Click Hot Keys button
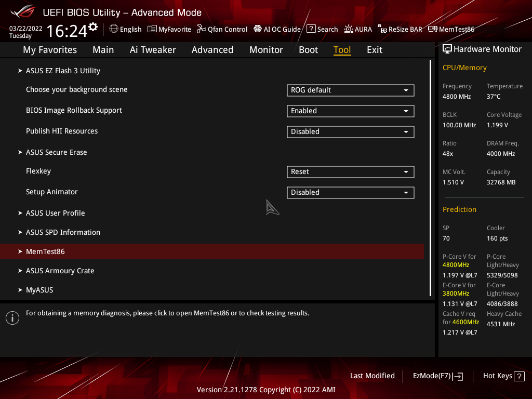Screen dimensions: 532x399 [x=503, y=376]
